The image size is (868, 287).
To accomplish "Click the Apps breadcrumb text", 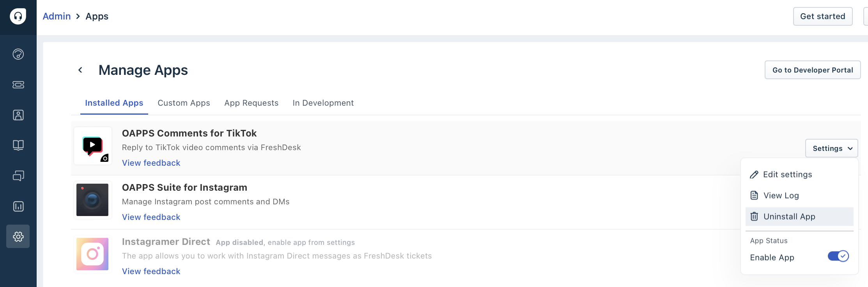I will tap(97, 16).
